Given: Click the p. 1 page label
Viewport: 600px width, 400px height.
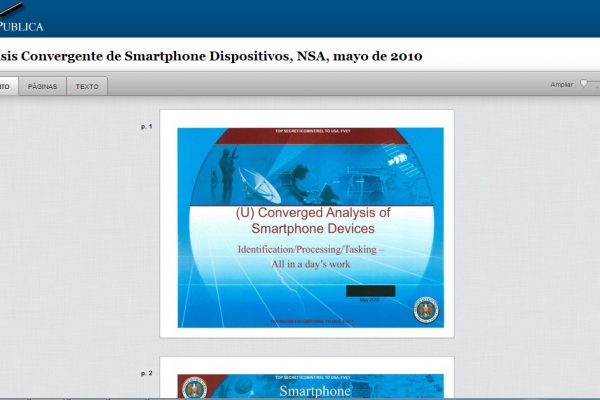Looking at the screenshot, I should 147,126.
